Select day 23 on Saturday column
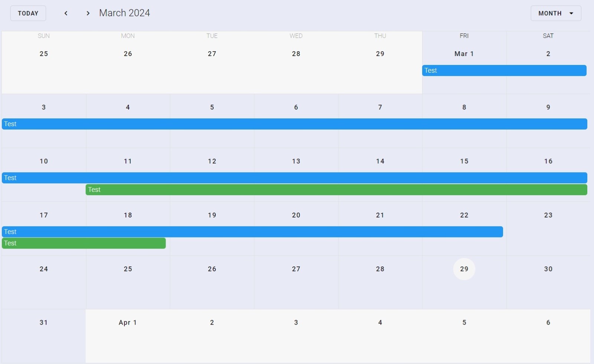Screen dimensions: 594x364 pyautogui.click(x=548, y=215)
